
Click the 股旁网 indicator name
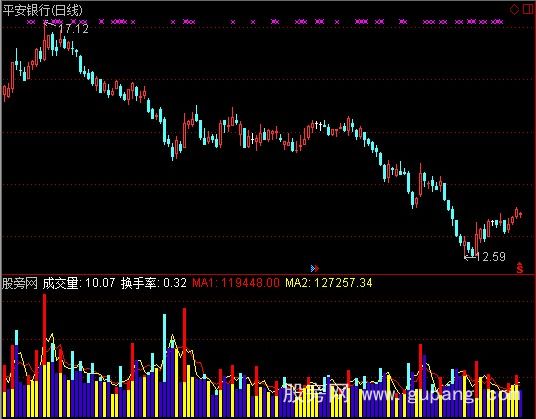click(x=20, y=283)
